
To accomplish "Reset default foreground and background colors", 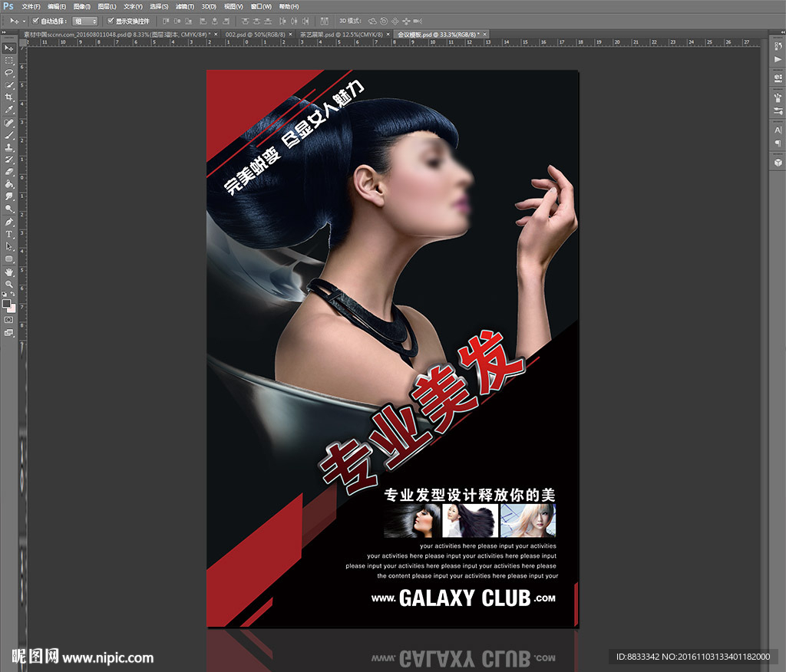I will (5, 294).
